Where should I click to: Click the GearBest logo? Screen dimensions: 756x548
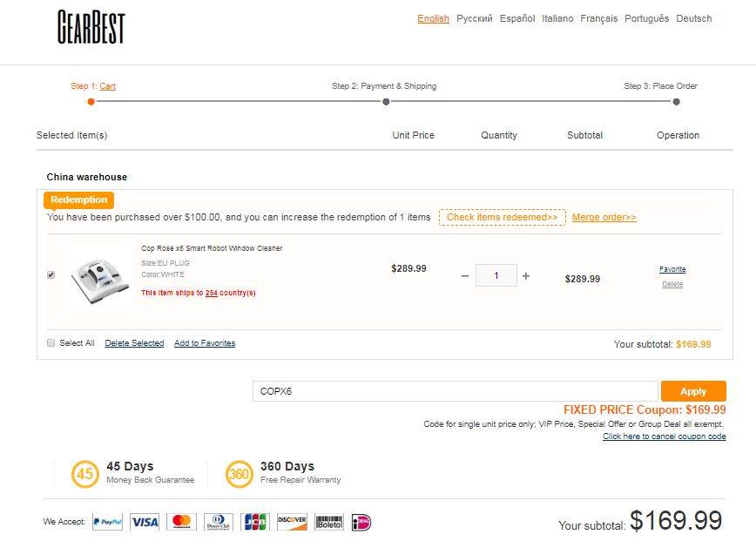click(91, 27)
